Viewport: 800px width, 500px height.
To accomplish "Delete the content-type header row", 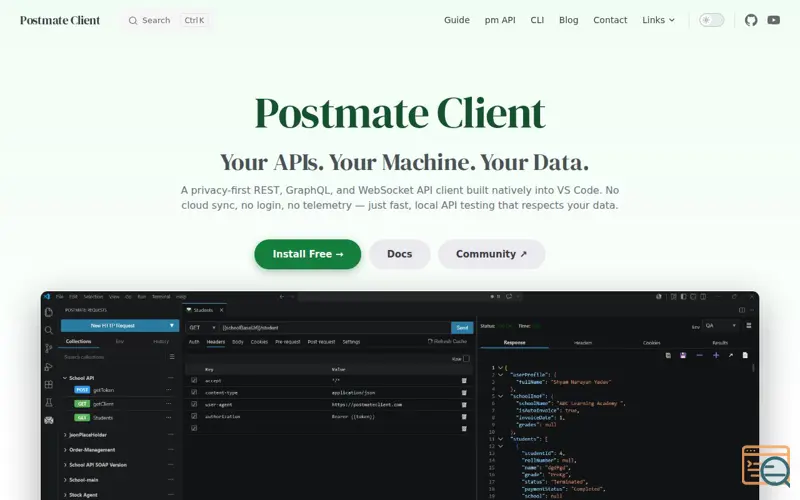I will coord(464,393).
